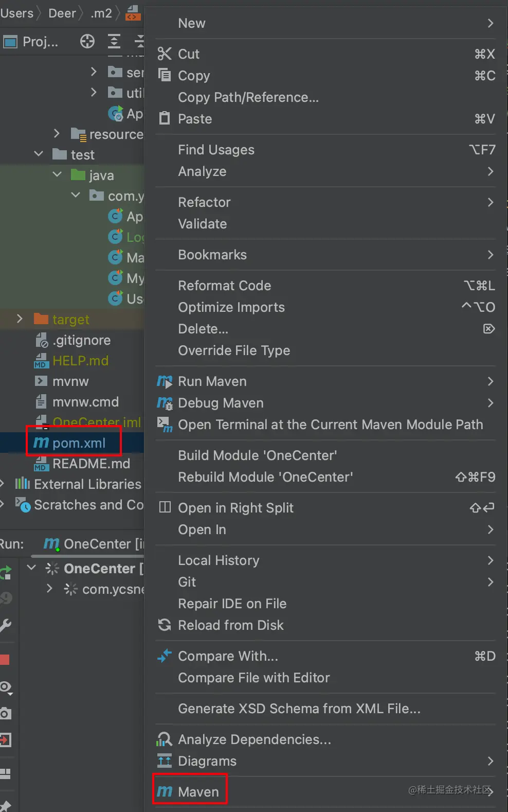508x812 pixels.
Task: Expand the target folder
Action: point(20,319)
